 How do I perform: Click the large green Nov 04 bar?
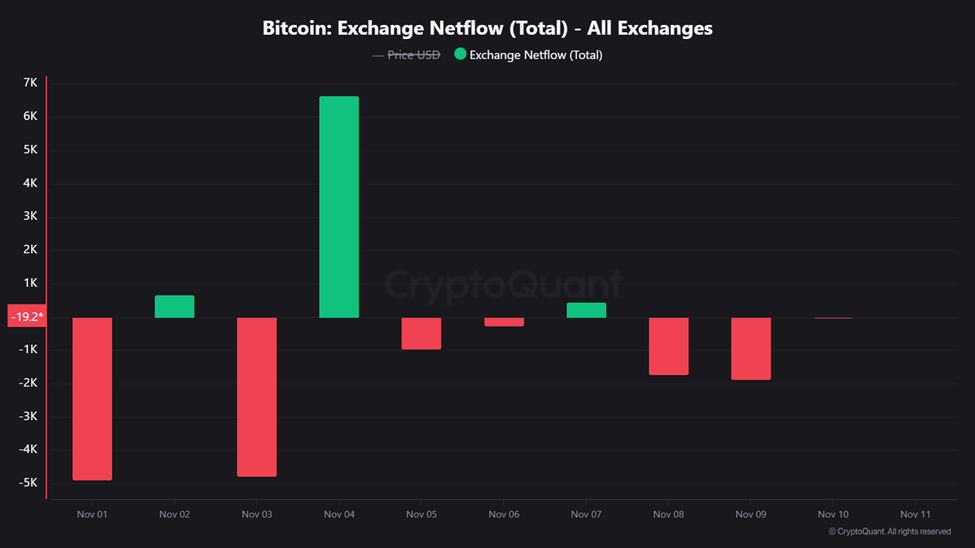(x=339, y=207)
